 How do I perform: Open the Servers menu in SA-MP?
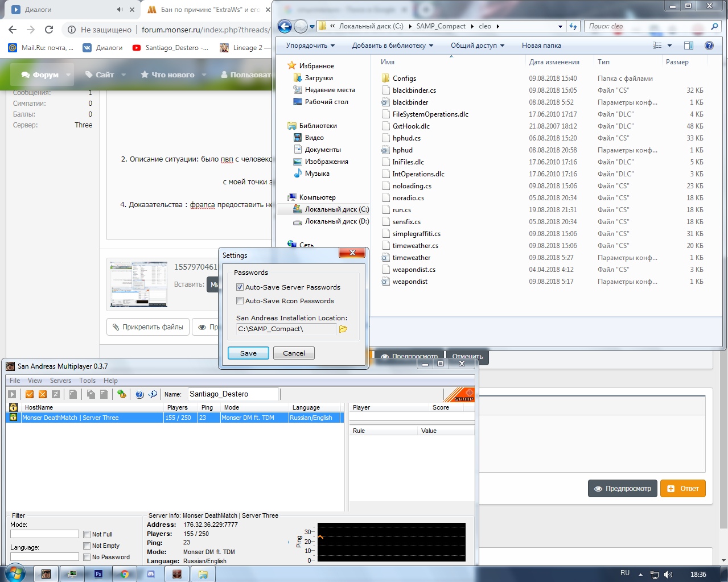pos(60,381)
